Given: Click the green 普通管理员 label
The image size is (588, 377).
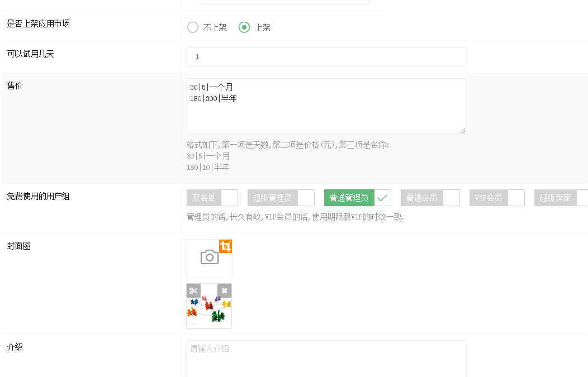Looking at the screenshot, I should (x=349, y=198).
